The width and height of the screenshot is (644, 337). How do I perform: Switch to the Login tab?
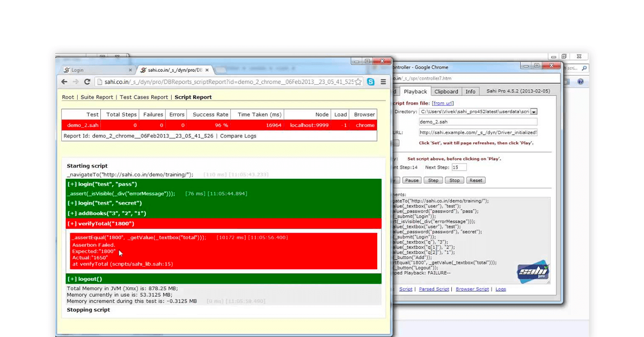click(x=97, y=70)
